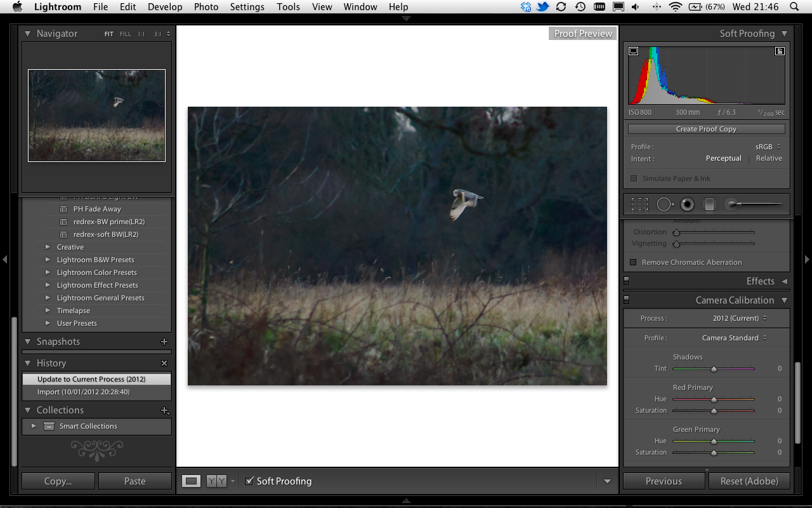Open the Wi-Fi status menu
The width and height of the screenshot is (812, 508).
tap(676, 7)
